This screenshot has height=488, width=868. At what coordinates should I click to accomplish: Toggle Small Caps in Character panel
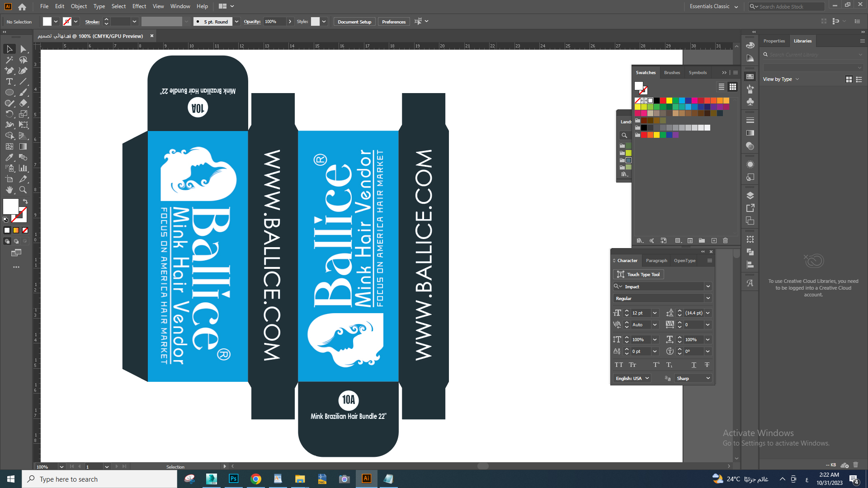point(632,365)
